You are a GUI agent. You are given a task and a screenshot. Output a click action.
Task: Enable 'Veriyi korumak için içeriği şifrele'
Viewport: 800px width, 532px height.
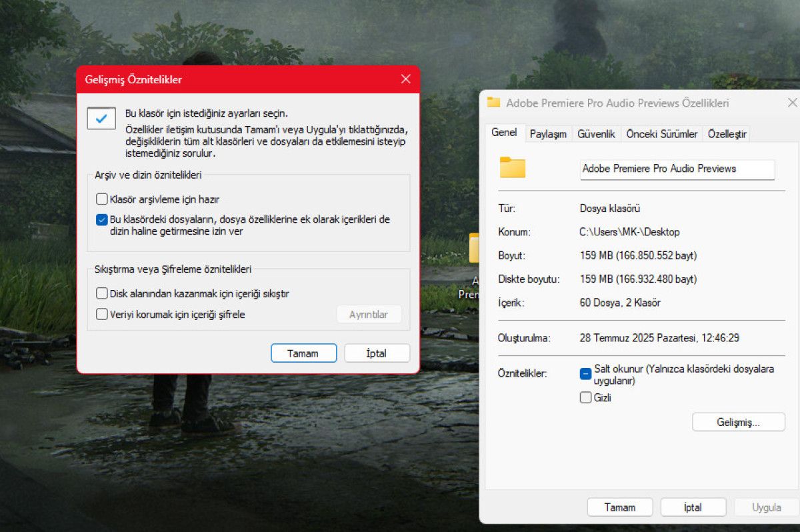(102, 314)
